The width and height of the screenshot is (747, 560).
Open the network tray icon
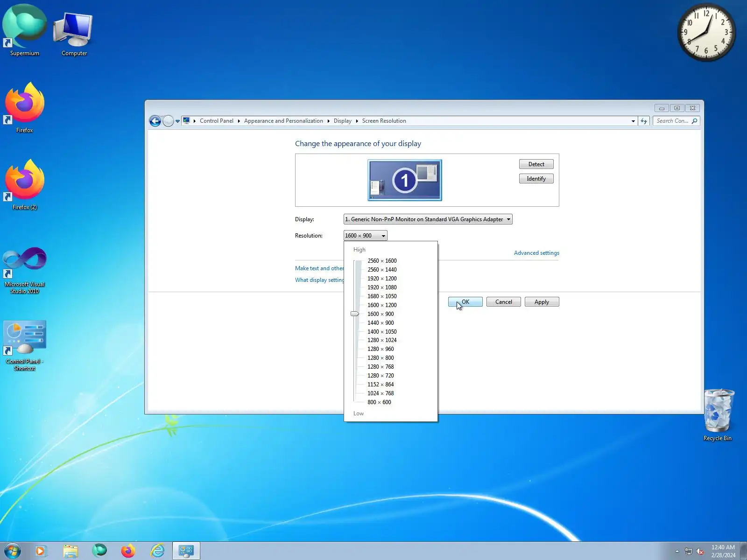pyautogui.click(x=689, y=551)
